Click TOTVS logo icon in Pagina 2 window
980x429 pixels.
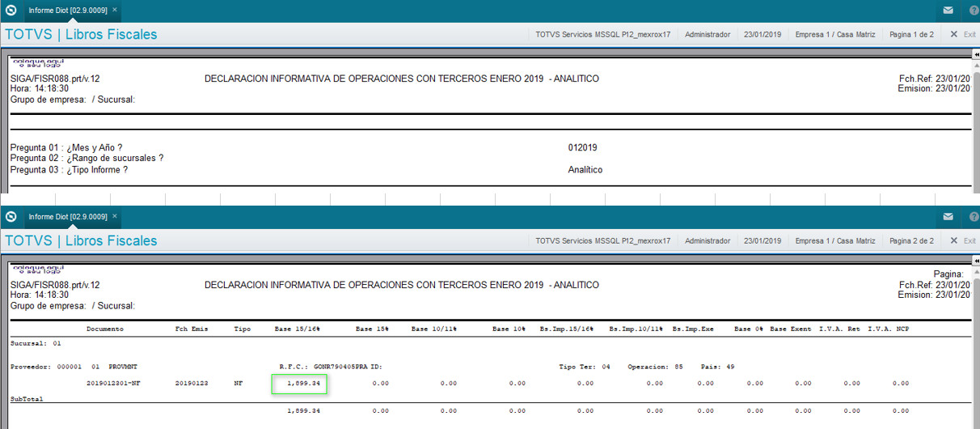pos(11,217)
